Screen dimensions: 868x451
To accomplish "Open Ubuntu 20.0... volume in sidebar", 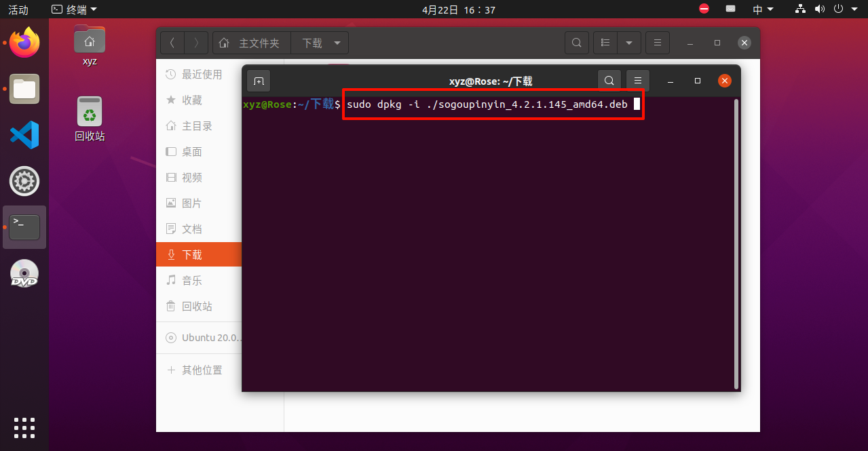I will [198, 338].
